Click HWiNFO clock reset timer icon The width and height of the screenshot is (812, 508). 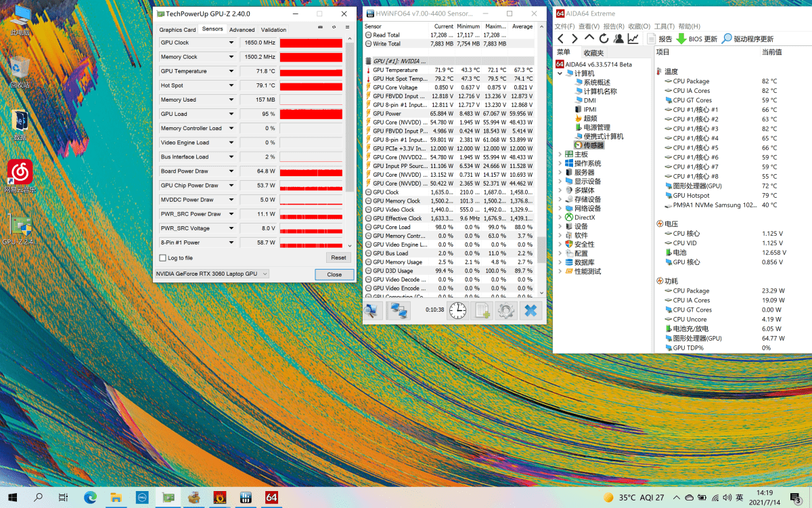pos(457,311)
